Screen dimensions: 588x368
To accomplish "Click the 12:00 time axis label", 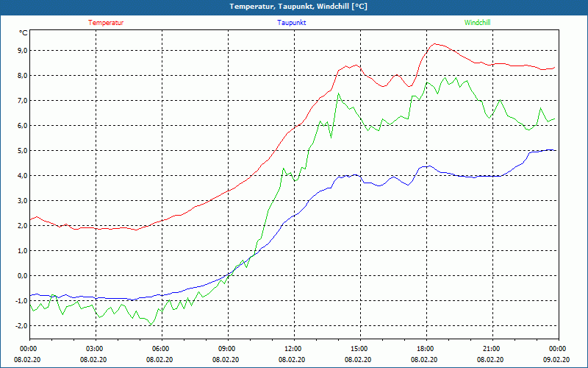I will [x=294, y=348].
